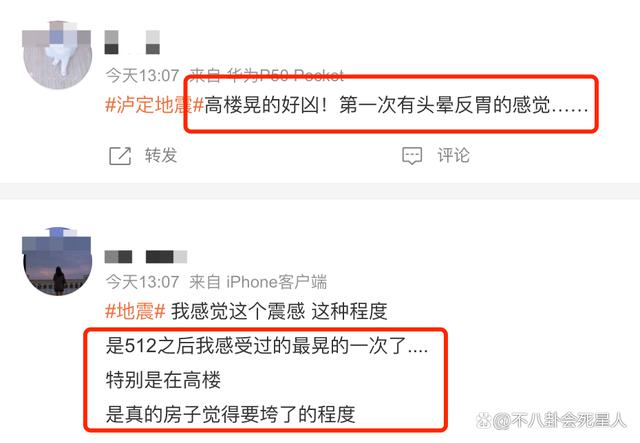Image resolution: width=640 pixels, height=443 pixels.
Task: Click second post's 今天13:07 timestamp
Action: pos(142,282)
